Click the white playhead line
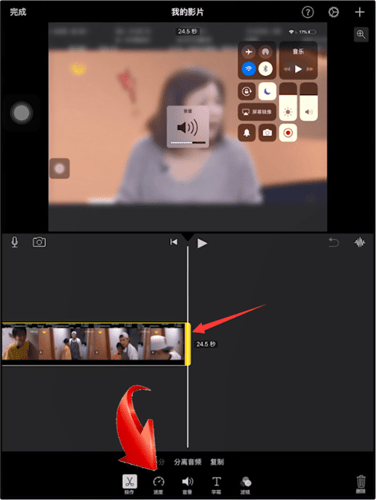 point(188,347)
